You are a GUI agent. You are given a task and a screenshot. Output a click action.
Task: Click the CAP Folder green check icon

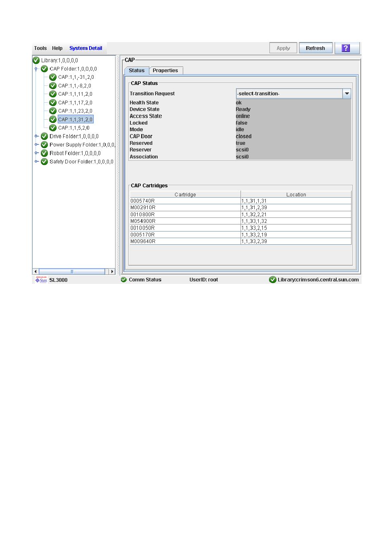pyautogui.click(x=45, y=69)
